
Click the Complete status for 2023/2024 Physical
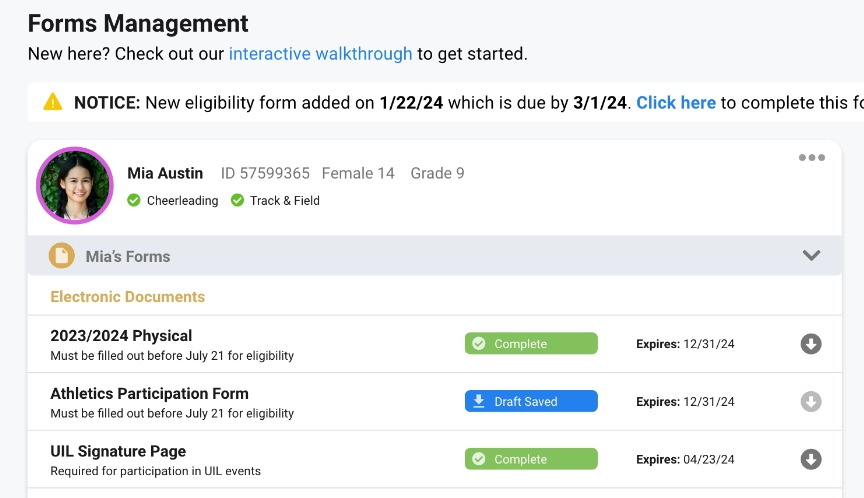531,344
